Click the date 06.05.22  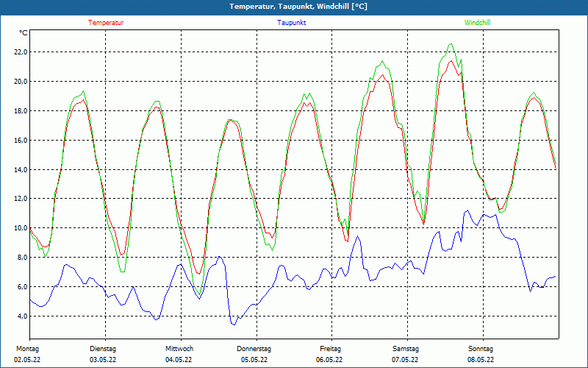(x=329, y=360)
